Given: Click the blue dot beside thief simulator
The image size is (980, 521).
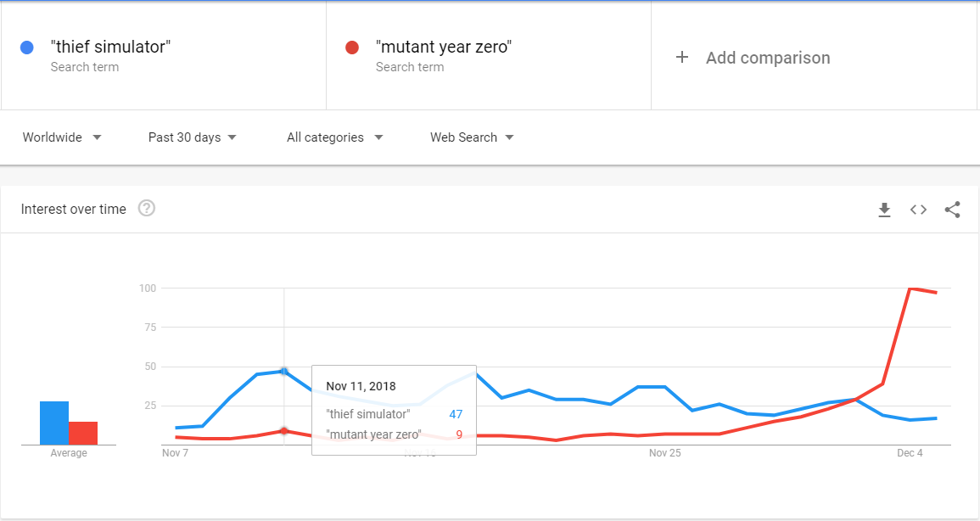Looking at the screenshot, I should [27, 48].
